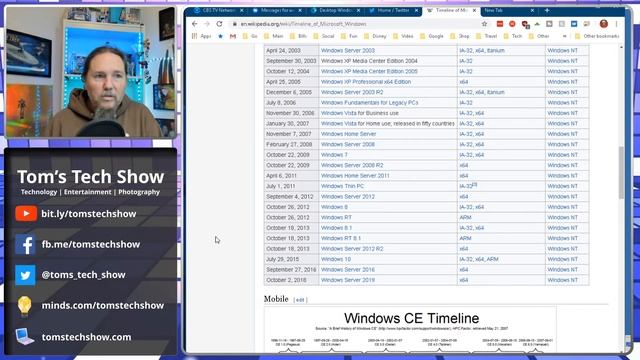Open the ARM link in Windows RT row
The width and height of the screenshot is (640, 360).
(x=465, y=218)
